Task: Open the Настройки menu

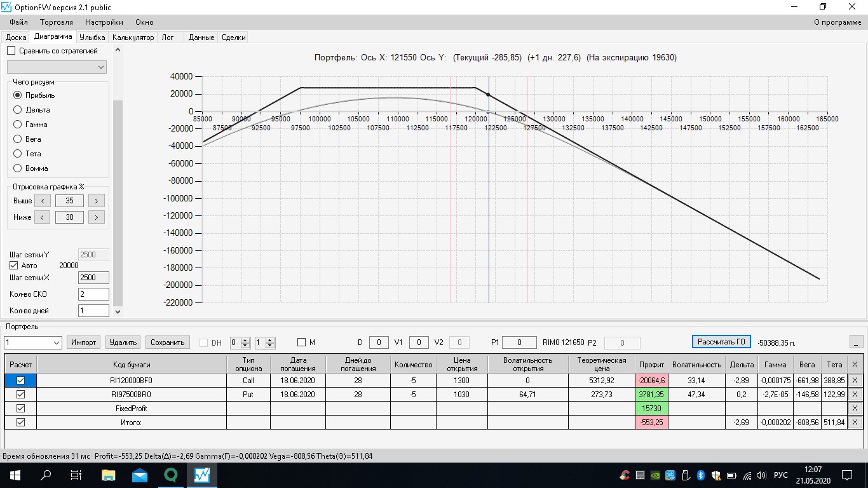Action: [104, 22]
